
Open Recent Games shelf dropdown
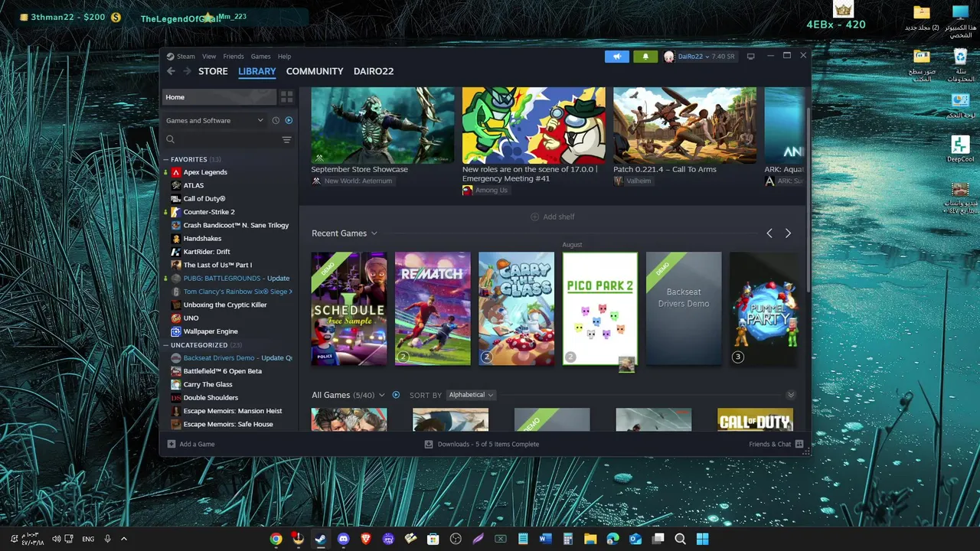click(374, 233)
